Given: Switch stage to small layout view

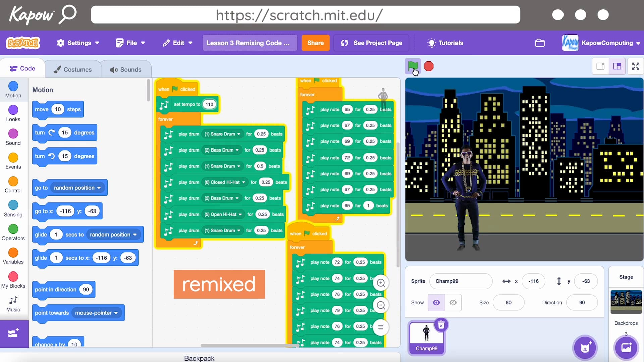Looking at the screenshot, I should (600, 66).
